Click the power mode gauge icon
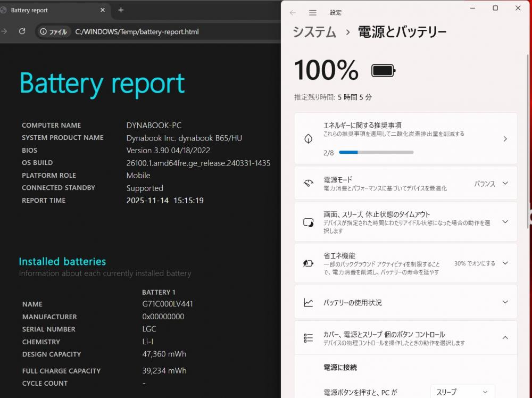532x398 pixels. click(x=308, y=184)
